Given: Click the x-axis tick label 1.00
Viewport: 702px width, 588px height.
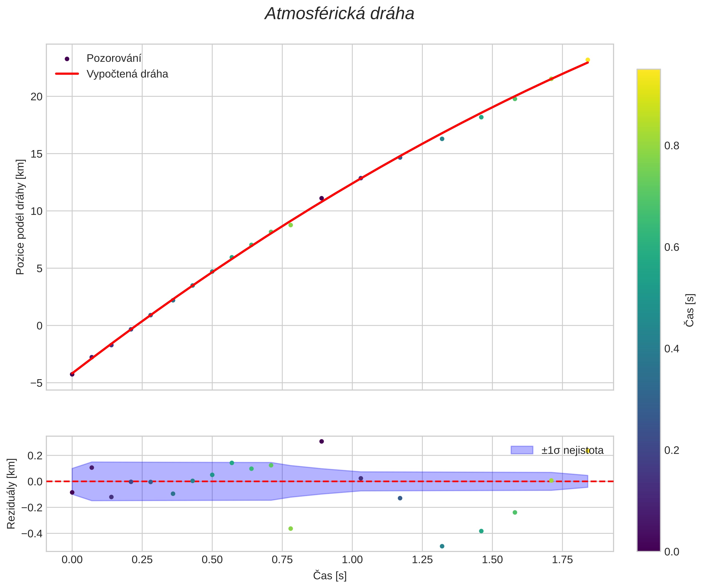Looking at the screenshot, I should pos(352,560).
